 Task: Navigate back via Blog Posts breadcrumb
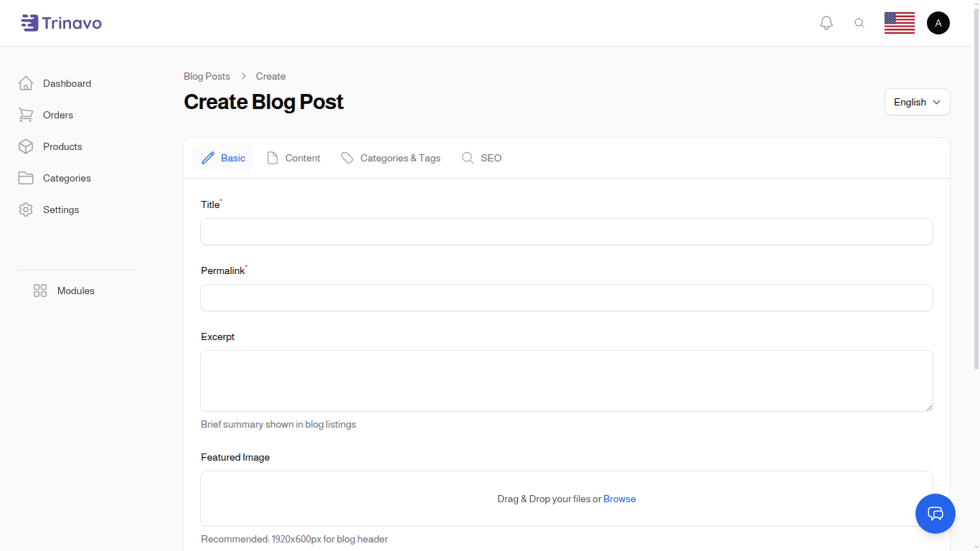pyautogui.click(x=207, y=76)
